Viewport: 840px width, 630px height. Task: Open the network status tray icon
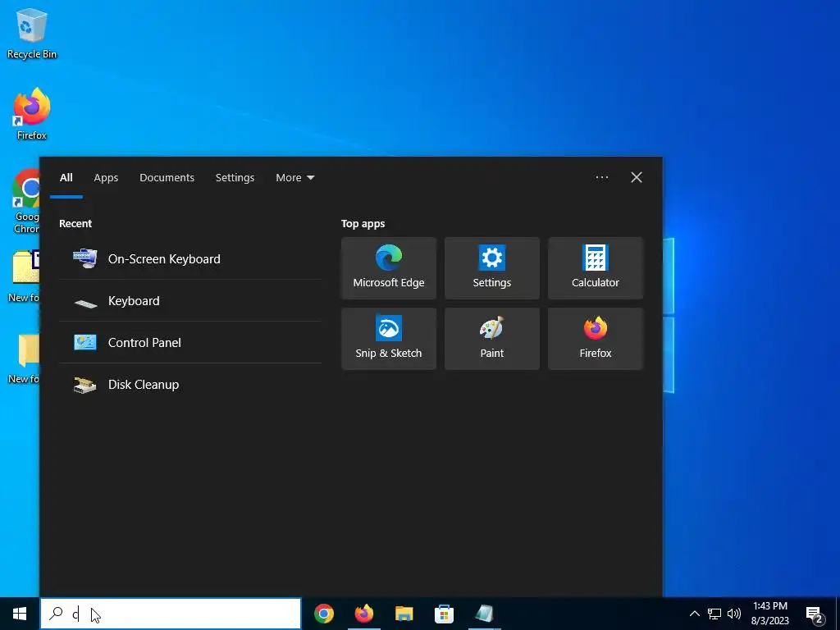(714, 614)
